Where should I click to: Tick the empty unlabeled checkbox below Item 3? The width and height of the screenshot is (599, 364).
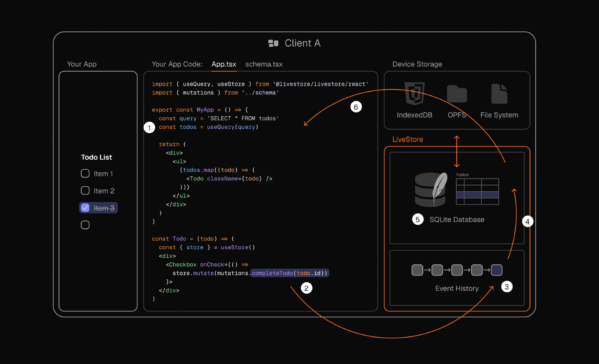coord(85,225)
